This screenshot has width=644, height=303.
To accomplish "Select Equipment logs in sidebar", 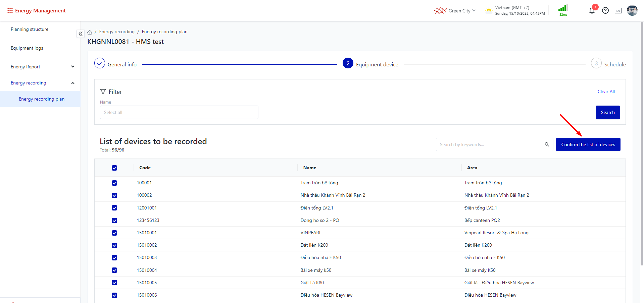I will (27, 48).
